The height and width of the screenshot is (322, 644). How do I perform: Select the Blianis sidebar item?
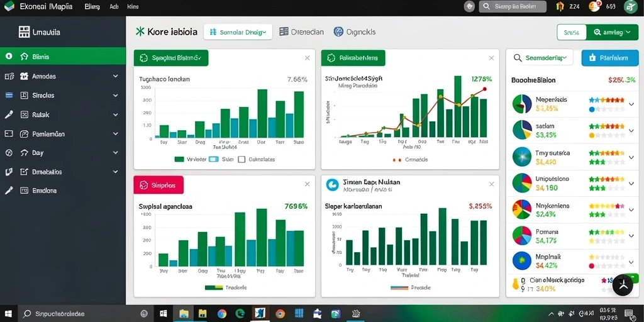coord(63,56)
